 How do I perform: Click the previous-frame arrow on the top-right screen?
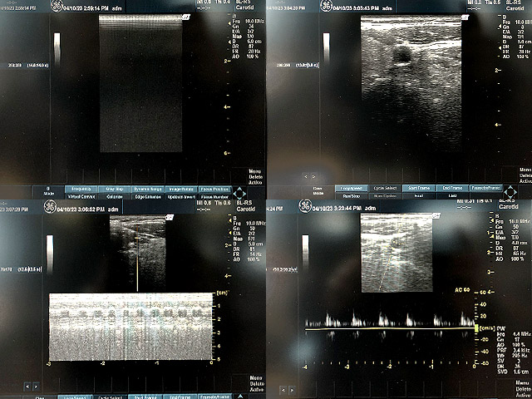[x=306, y=177]
